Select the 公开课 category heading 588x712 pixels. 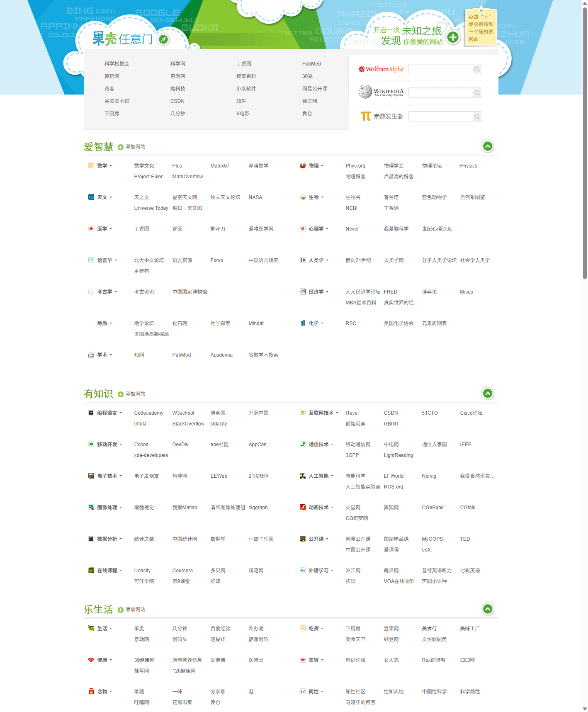(x=316, y=539)
